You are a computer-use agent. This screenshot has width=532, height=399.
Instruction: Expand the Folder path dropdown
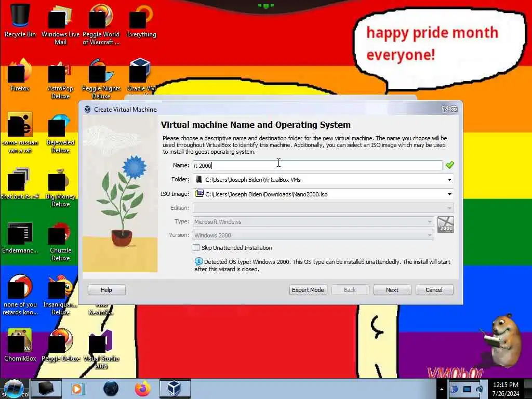(x=449, y=179)
